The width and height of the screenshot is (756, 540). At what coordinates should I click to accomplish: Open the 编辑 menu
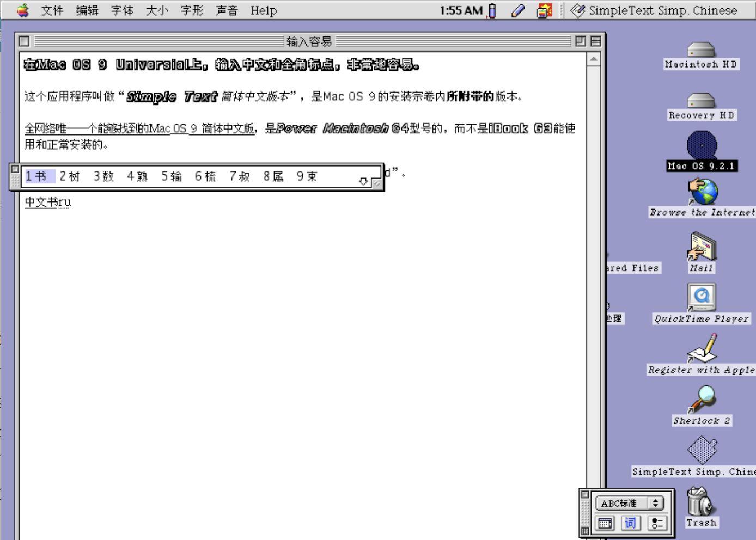pyautogui.click(x=87, y=10)
